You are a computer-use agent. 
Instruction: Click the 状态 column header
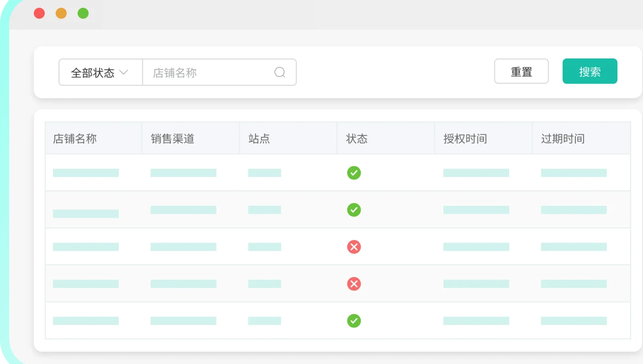click(x=386, y=138)
